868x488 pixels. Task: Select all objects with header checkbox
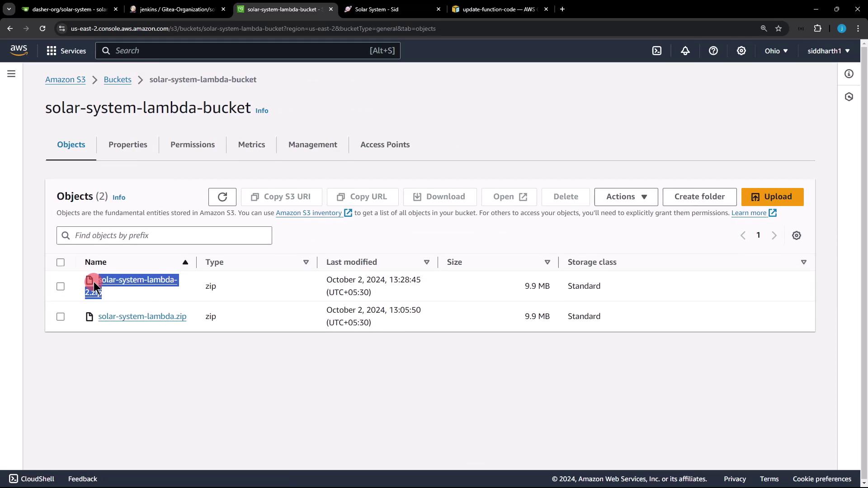(61, 263)
